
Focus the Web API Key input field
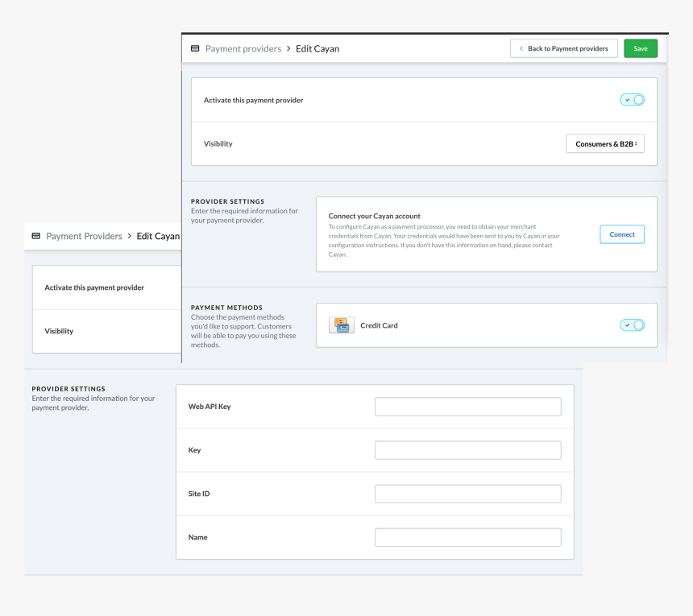click(x=467, y=407)
